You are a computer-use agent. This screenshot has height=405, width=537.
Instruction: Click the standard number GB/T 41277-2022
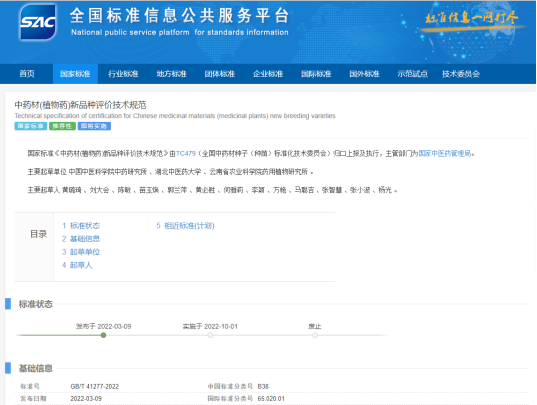tap(95, 387)
